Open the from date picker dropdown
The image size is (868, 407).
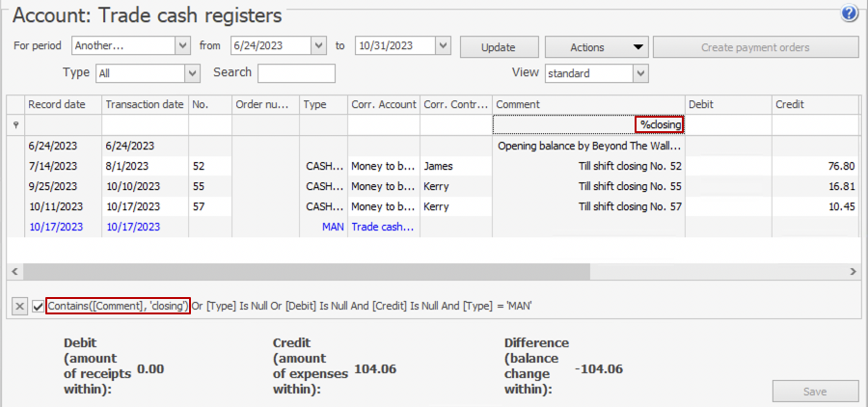pyautogui.click(x=318, y=46)
